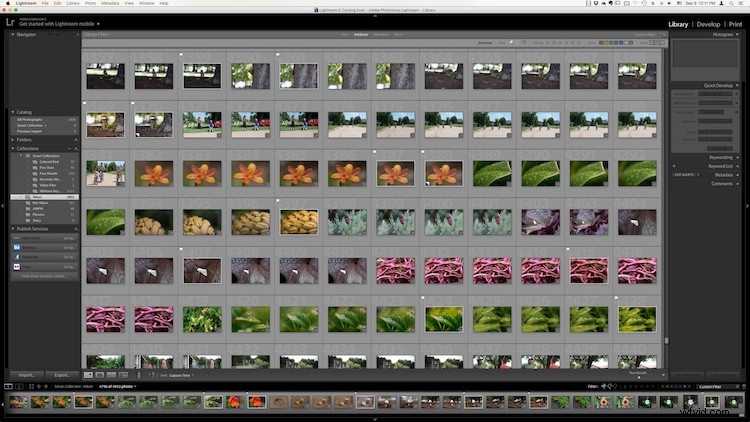Screen dimensions: 750x422
Task: Open Get started with Lightroom mobile
Action: [x=57, y=23]
